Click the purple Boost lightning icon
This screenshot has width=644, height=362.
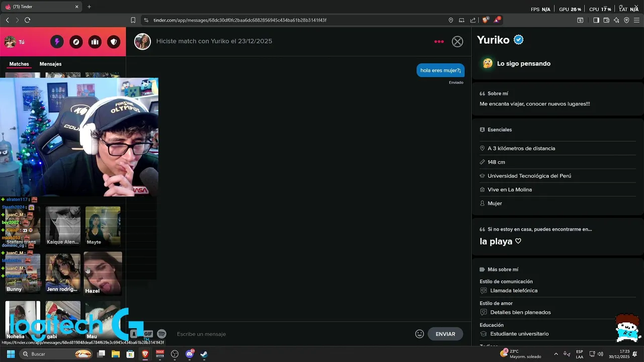[x=57, y=42]
